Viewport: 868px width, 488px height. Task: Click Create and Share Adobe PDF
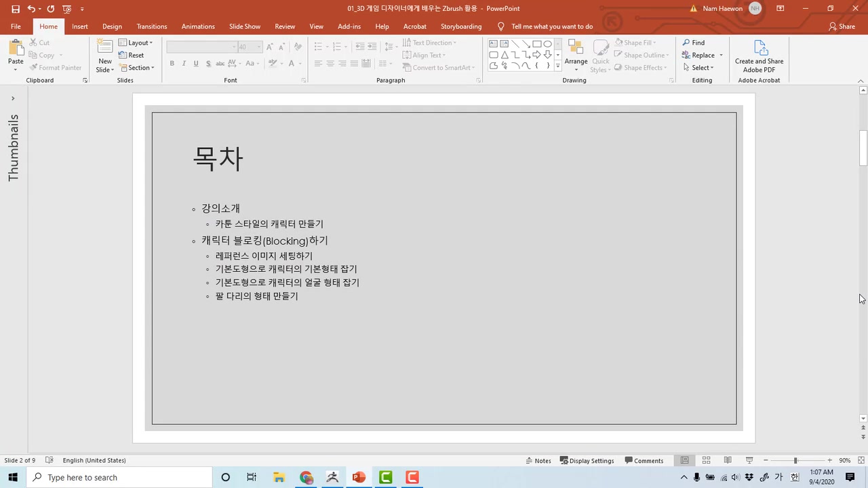click(x=759, y=56)
